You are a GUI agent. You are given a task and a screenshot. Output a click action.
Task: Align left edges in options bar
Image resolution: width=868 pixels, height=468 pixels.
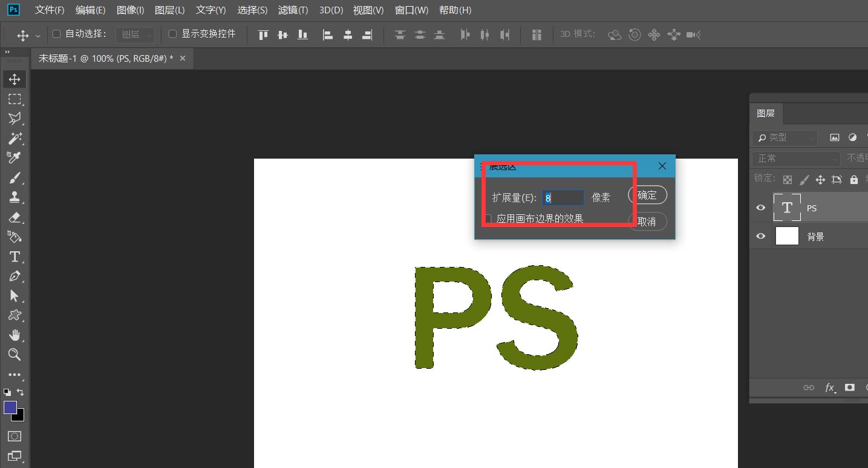[328, 35]
